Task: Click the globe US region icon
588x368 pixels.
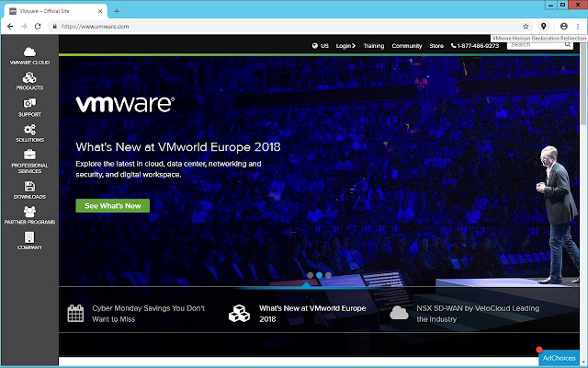Action: 314,46
